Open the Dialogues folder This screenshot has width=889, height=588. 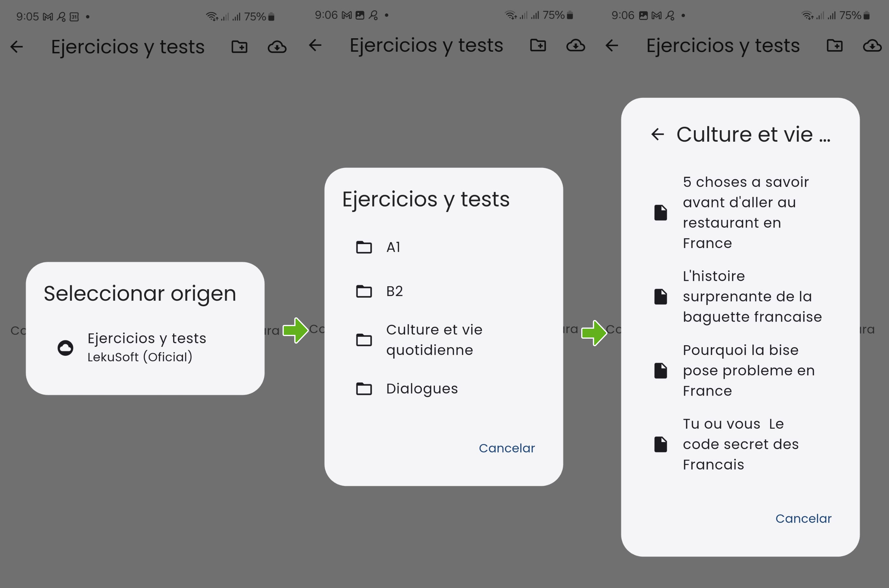tap(444, 388)
